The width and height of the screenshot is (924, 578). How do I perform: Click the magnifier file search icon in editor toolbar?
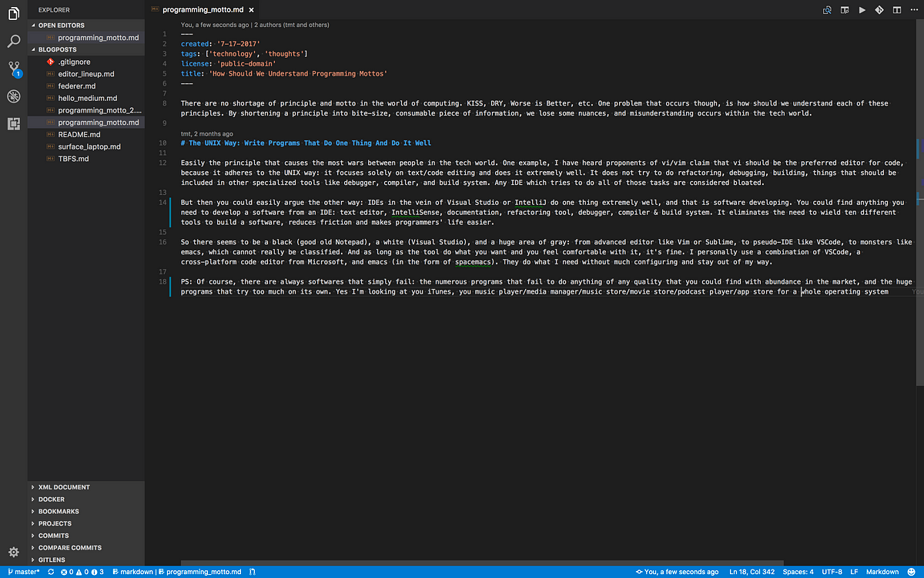point(828,10)
